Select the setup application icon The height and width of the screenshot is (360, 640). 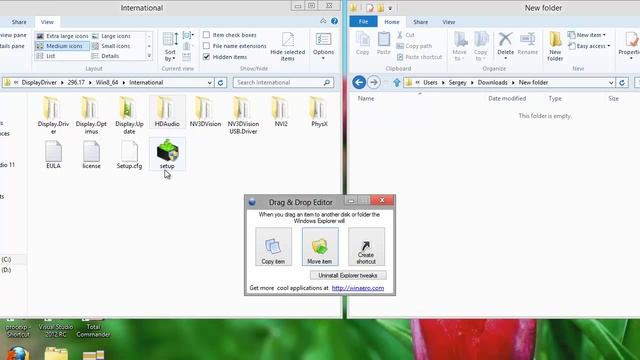[167, 154]
